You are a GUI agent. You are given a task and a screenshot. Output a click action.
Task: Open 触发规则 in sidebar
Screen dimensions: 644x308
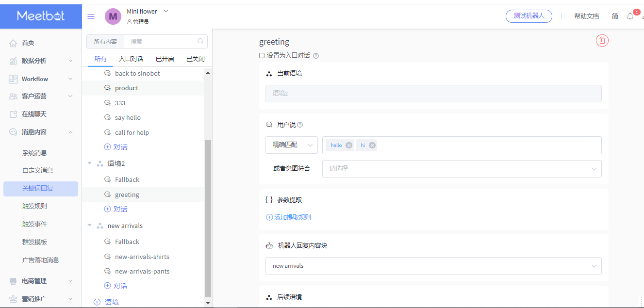[x=34, y=206]
